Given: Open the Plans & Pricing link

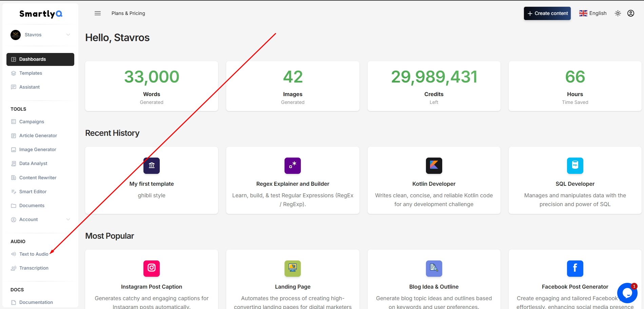Looking at the screenshot, I should (128, 13).
